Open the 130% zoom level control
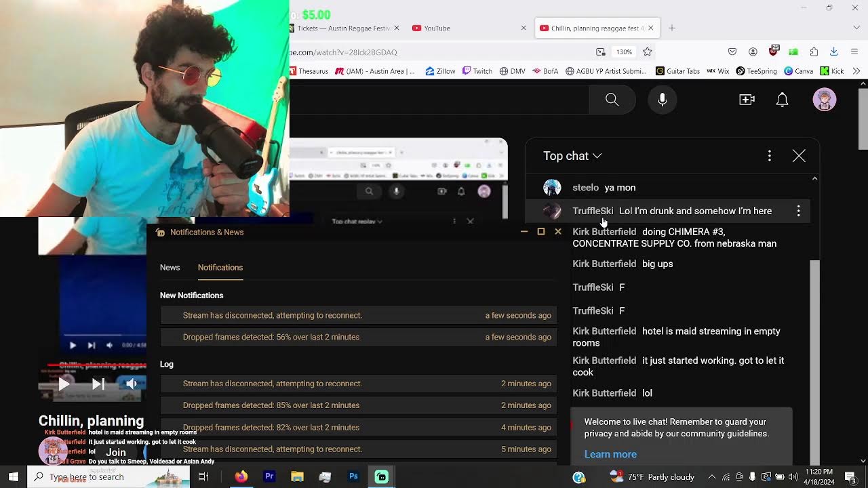The height and width of the screenshot is (488, 868). [x=624, y=52]
